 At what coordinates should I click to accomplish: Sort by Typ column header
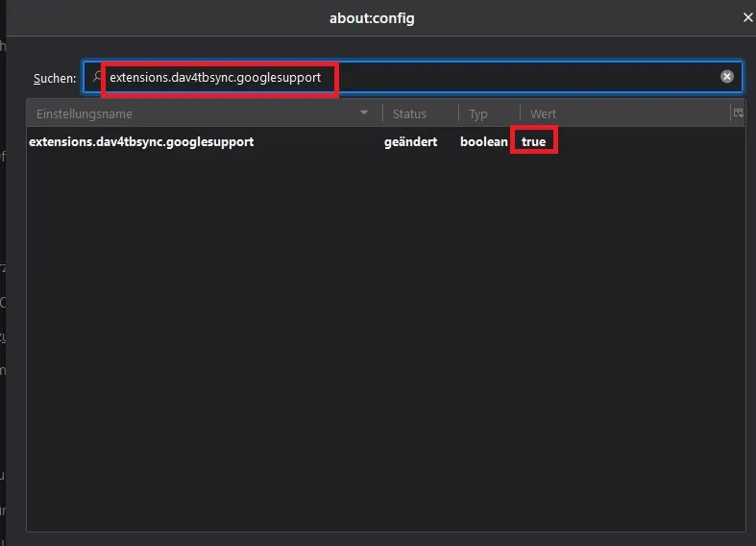(489, 113)
